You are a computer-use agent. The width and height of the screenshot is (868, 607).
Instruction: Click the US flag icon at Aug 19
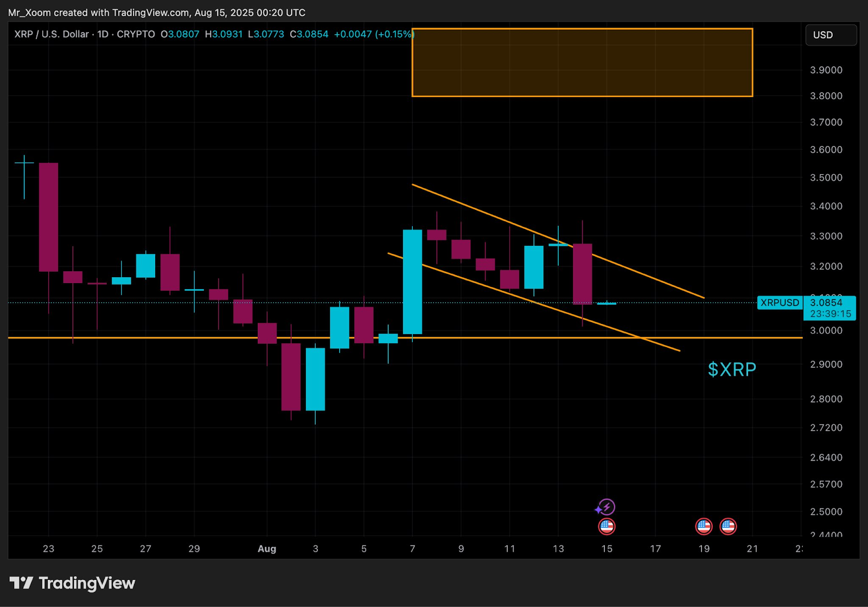pyautogui.click(x=704, y=526)
